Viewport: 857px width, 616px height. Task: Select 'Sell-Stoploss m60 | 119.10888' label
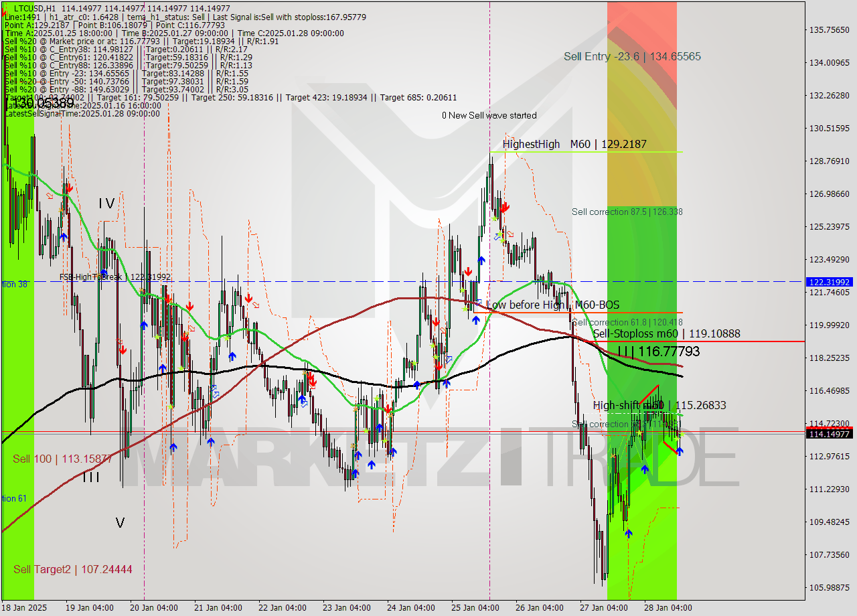pyautogui.click(x=667, y=333)
